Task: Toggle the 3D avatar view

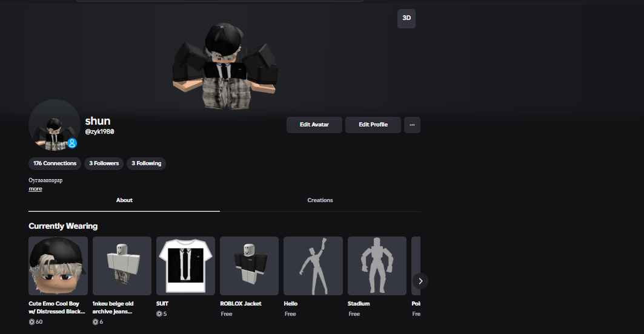Action: click(406, 19)
